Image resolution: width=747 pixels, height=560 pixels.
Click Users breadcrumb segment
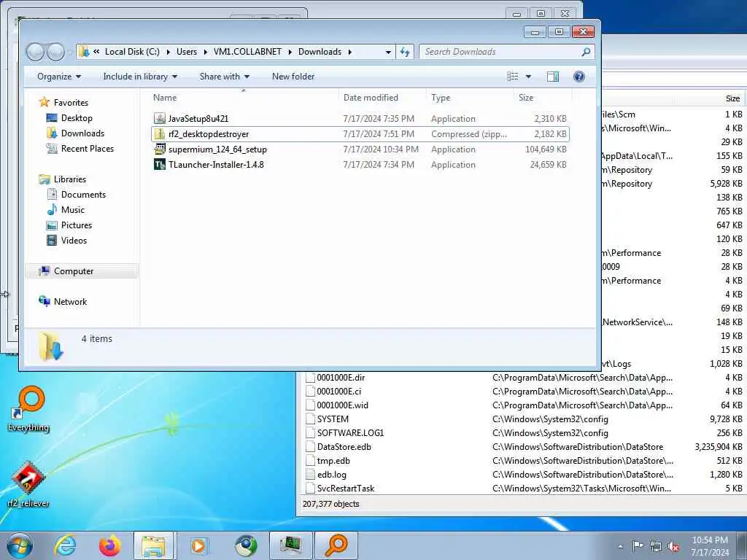[186, 52]
